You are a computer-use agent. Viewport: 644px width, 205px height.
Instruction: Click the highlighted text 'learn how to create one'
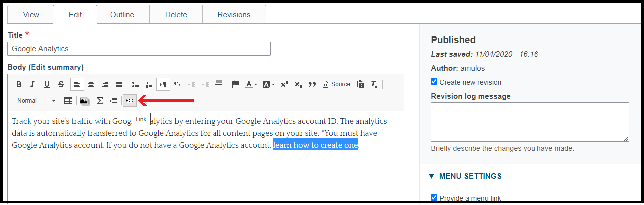coord(316,145)
